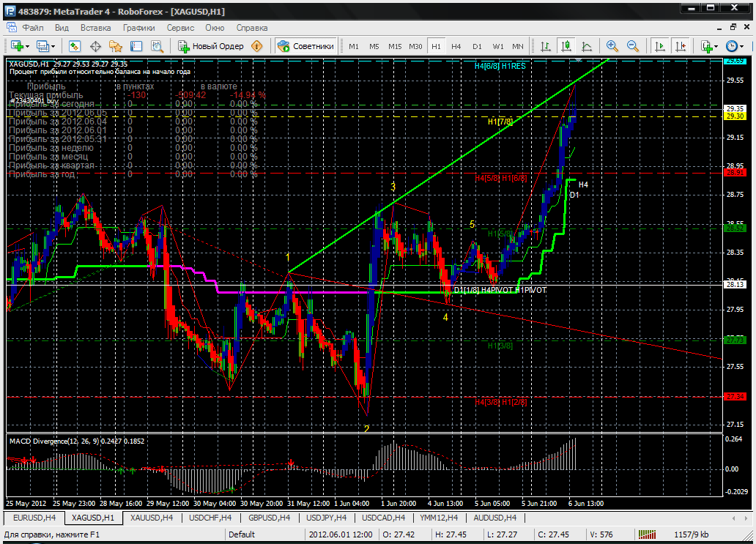Select the M15 timeframe
Image resolution: width=756 pixels, height=544 pixels.
coord(395,46)
